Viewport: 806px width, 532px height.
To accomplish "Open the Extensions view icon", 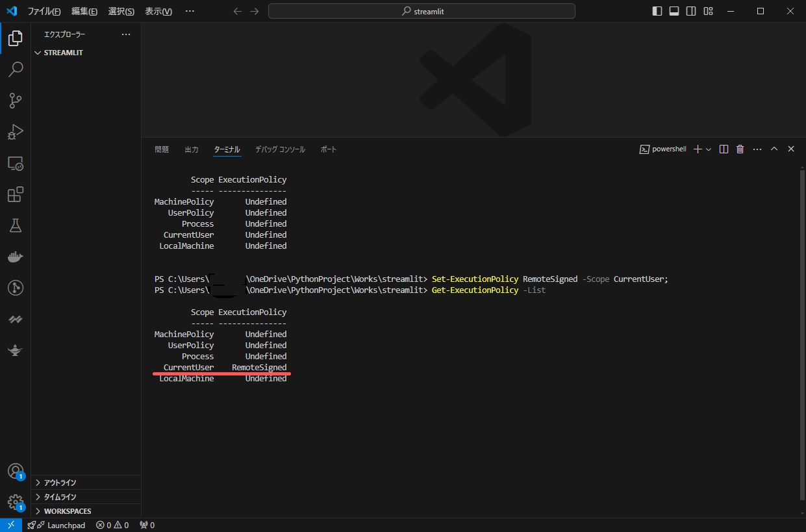I will (16, 194).
